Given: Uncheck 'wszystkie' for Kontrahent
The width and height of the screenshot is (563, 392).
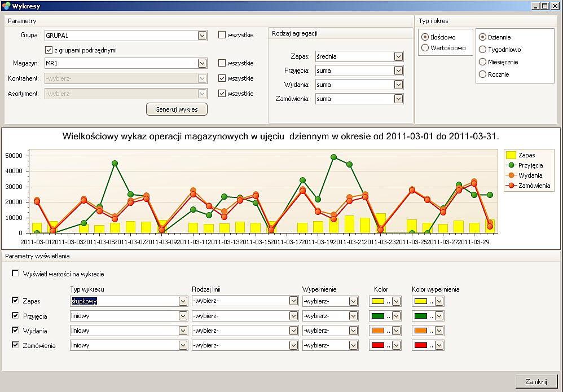Looking at the screenshot, I should 222,78.
